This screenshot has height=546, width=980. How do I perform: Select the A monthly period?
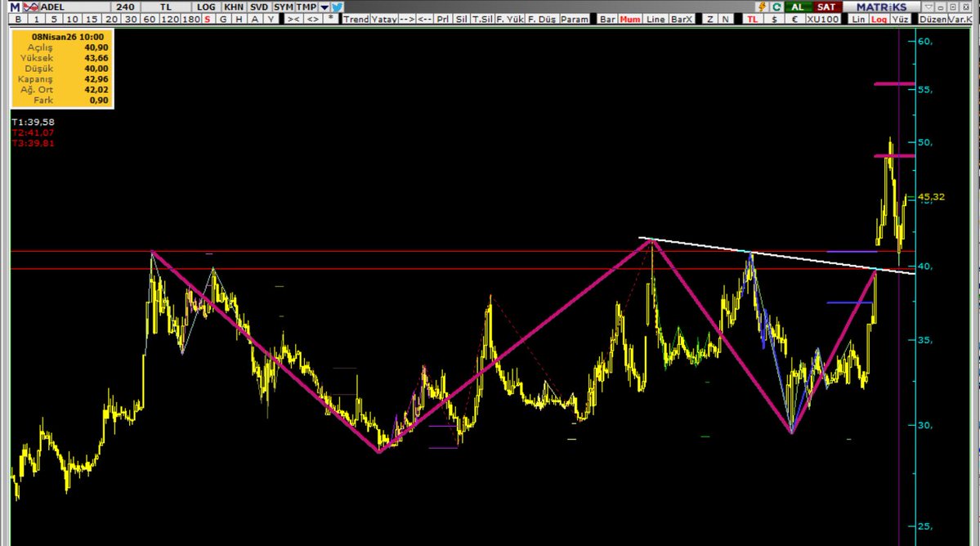pos(254,20)
